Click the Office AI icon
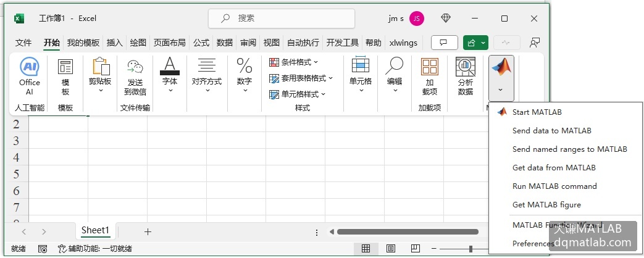This screenshot has height=258, width=644. (30, 67)
